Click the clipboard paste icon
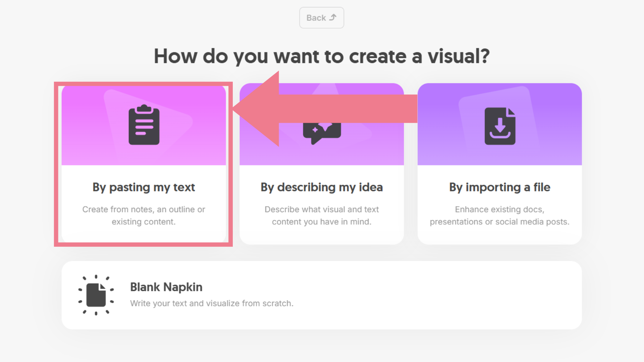 click(x=144, y=125)
